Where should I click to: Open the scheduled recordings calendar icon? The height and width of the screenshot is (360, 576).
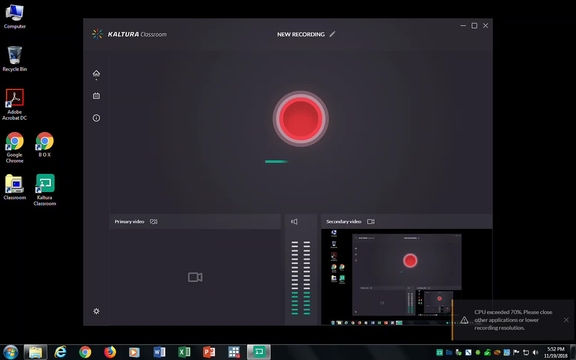96,96
